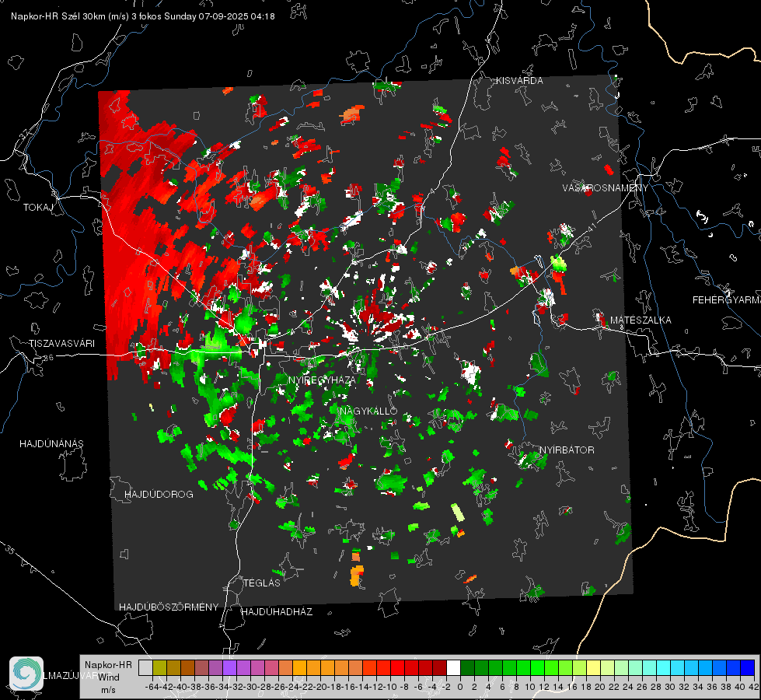
Task: Click road number 36 marker near Tiszavasvári
Action: 48,358
